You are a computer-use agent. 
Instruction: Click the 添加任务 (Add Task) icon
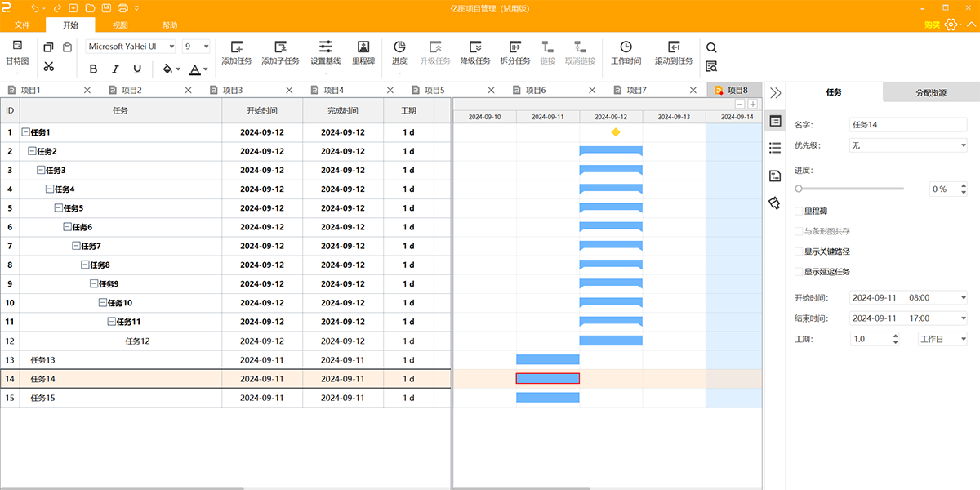point(236,47)
